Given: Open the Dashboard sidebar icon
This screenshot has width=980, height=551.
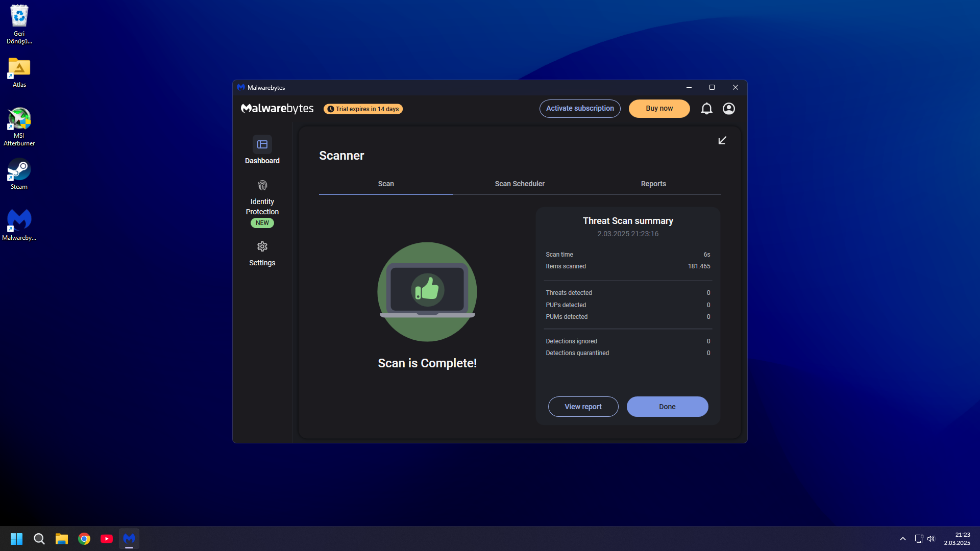Looking at the screenshot, I should pyautogui.click(x=262, y=145).
